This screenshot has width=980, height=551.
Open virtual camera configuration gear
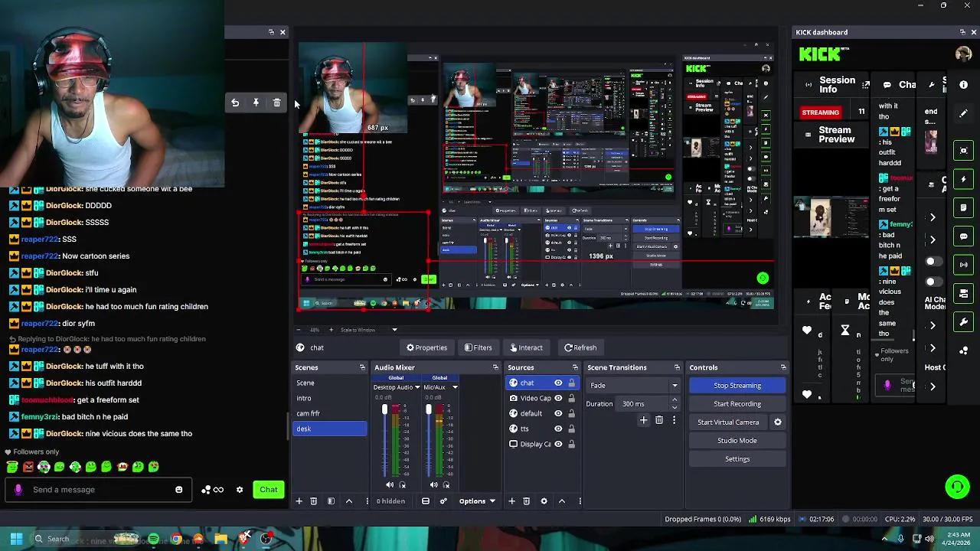(x=778, y=422)
